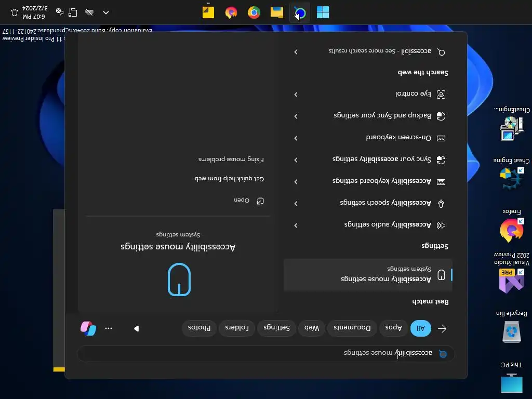Image resolution: width=532 pixels, height=399 pixels.
Task: Click large mouse icon in preview pane
Action: coord(179,280)
